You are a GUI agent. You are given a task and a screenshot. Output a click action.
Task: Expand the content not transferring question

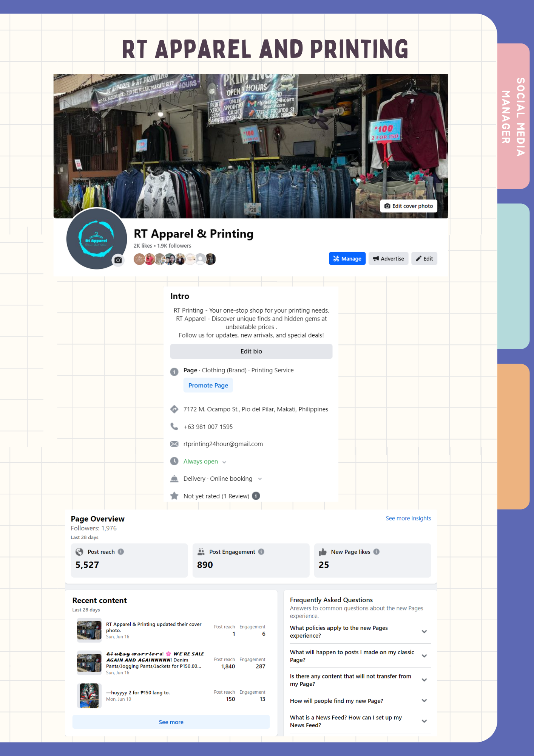pyautogui.click(x=424, y=680)
